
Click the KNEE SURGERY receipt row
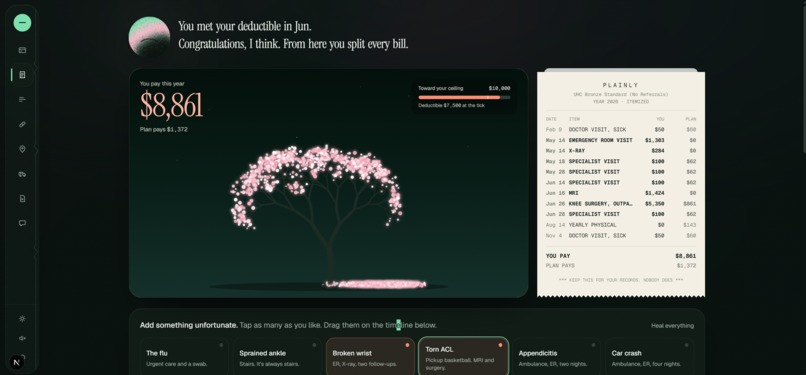[x=620, y=204]
